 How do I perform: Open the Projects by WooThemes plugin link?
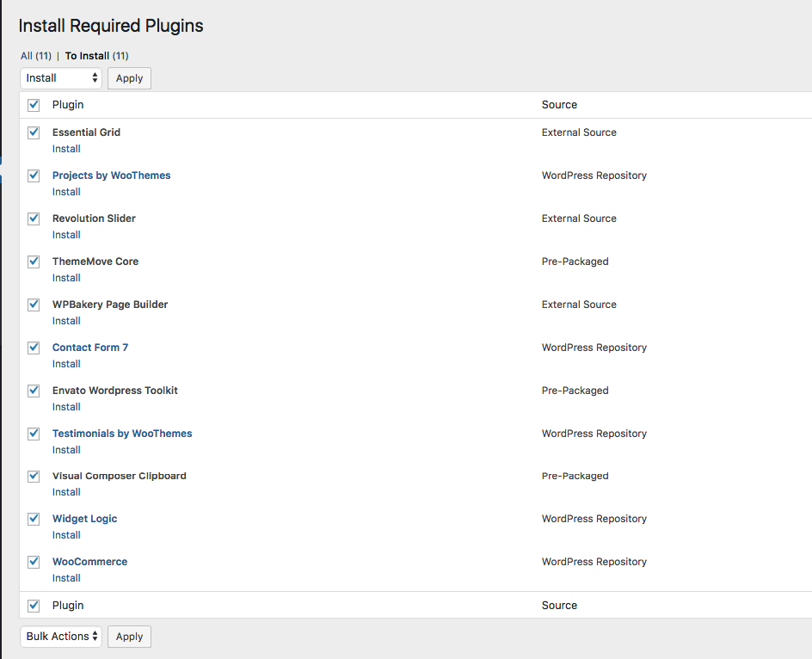tap(111, 176)
